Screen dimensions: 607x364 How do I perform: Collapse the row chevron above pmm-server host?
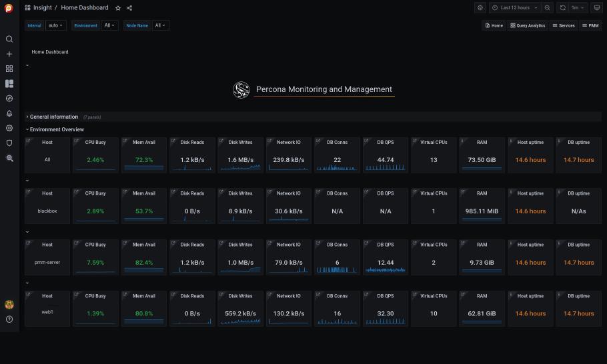tap(27, 232)
